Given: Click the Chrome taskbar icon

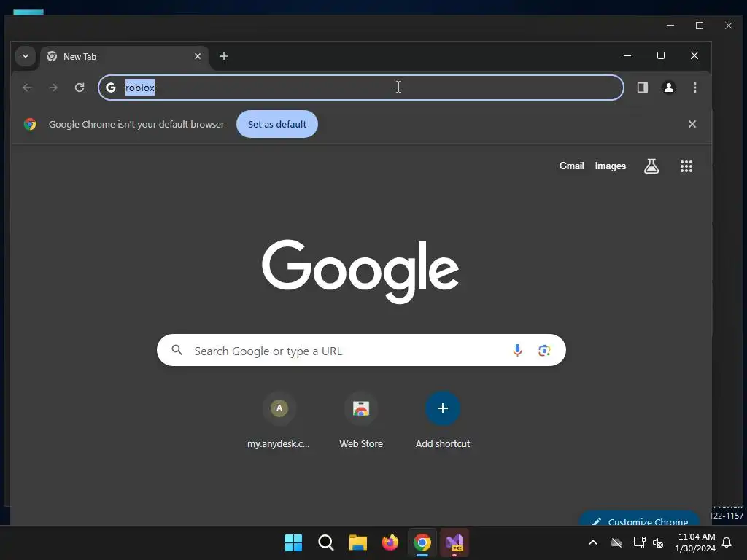Looking at the screenshot, I should (422, 542).
